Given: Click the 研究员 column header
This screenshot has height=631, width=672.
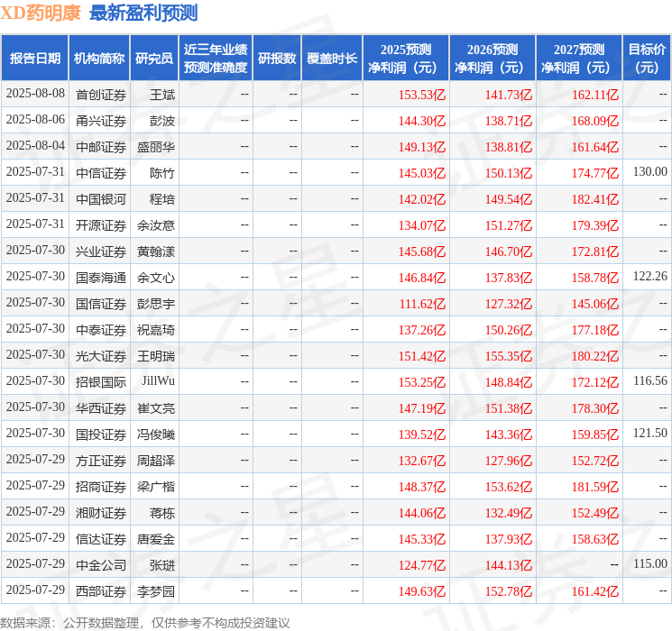Looking at the screenshot, I should 154,59.
